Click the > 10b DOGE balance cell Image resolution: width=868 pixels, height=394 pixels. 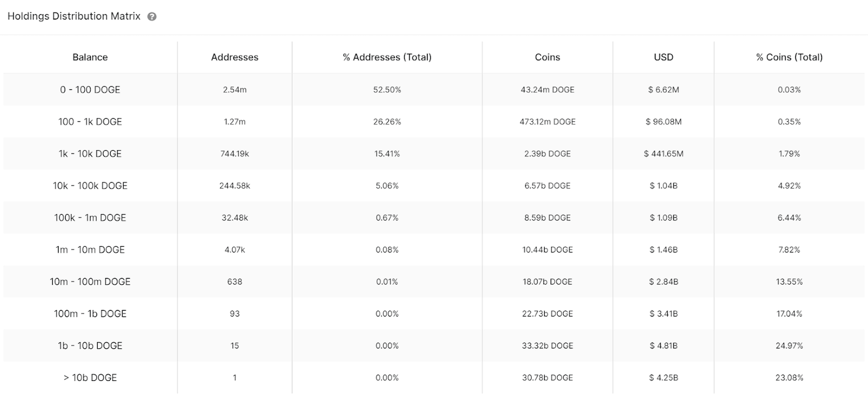[90, 378]
